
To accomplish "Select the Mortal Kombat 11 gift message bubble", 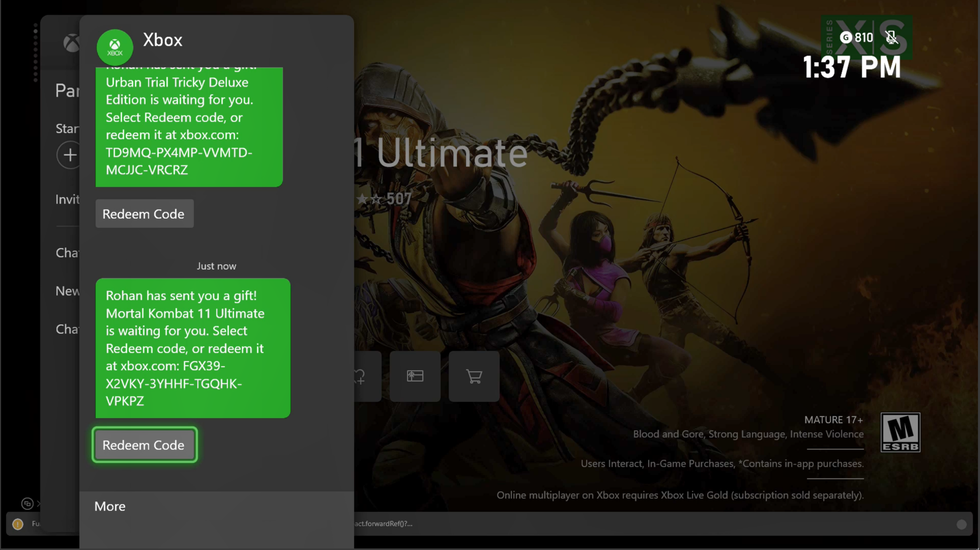I will (193, 348).
